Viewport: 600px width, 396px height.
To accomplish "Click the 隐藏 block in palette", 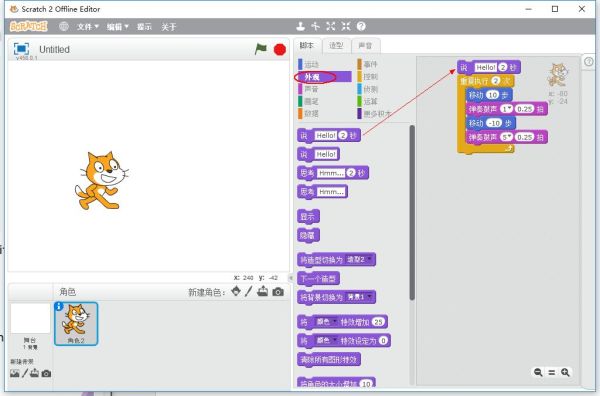I will [308, 235].
